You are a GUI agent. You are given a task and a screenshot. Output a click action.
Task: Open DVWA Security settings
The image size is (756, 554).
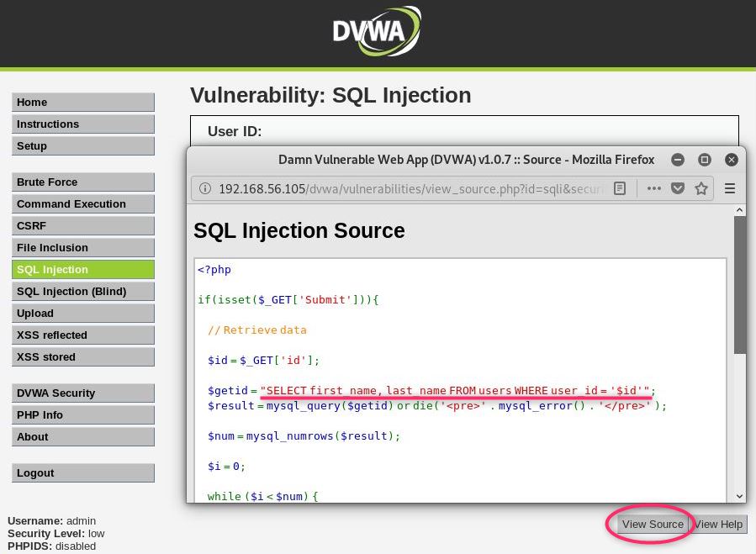(83, 393)
